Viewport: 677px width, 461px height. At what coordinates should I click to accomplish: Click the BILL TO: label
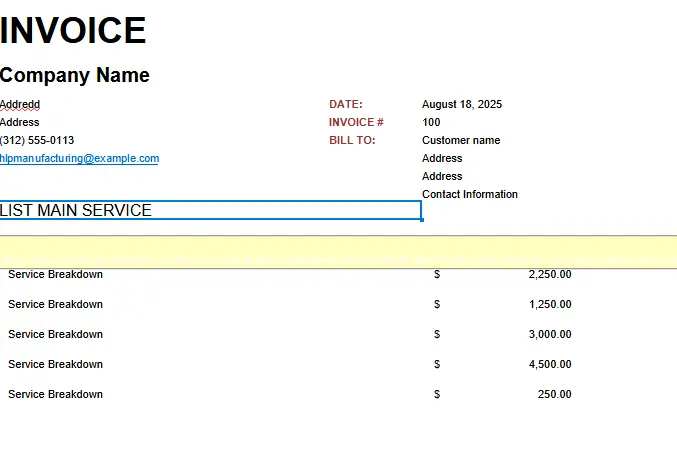pos(352,140)
